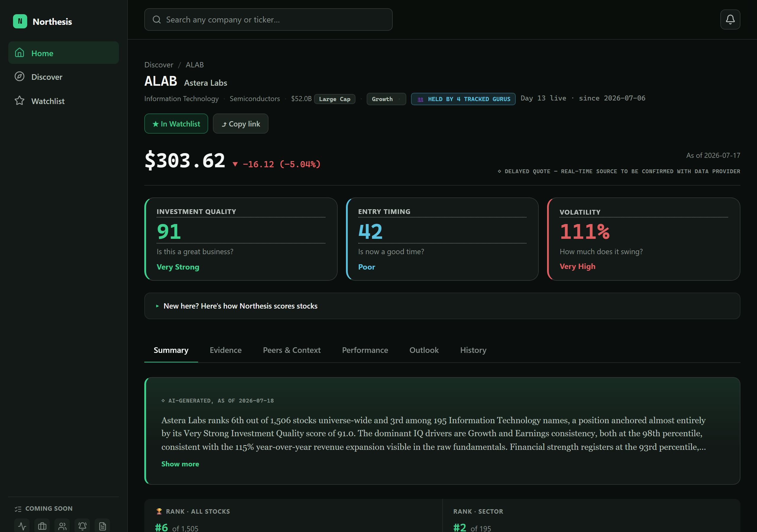Viewport: 757px width, 532px height.
Task: Open Discover in the sidebar
Action: (x=64, y=77)
